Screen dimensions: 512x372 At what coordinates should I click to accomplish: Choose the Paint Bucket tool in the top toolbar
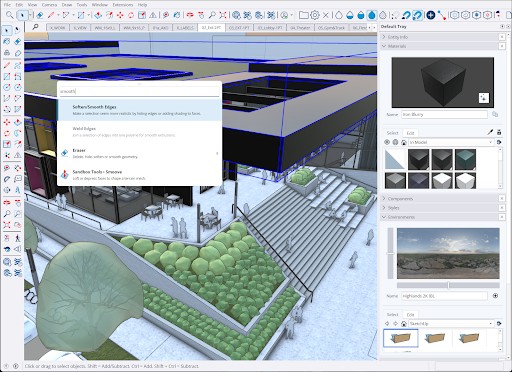tap(177, 15)
